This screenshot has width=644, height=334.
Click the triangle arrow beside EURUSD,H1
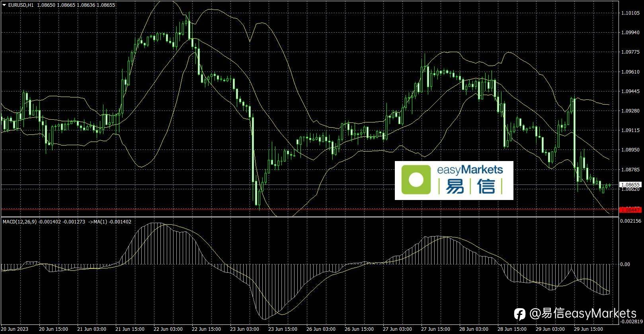pos(4,5)
